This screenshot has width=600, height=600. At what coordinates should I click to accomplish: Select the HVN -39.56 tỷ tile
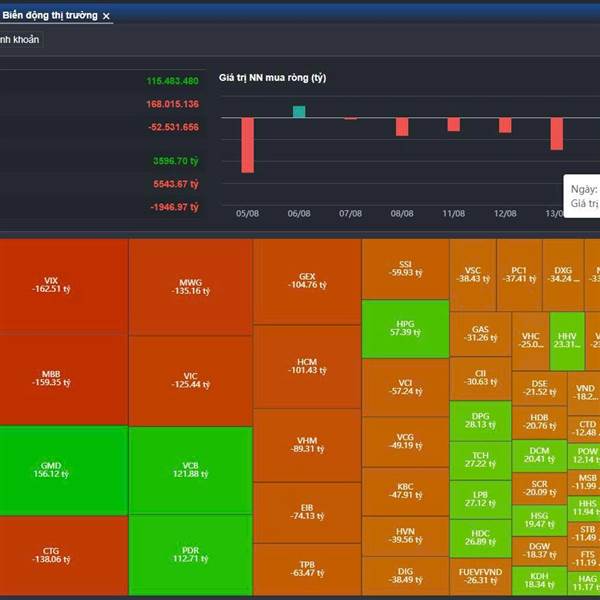click(x=405, y=536)
